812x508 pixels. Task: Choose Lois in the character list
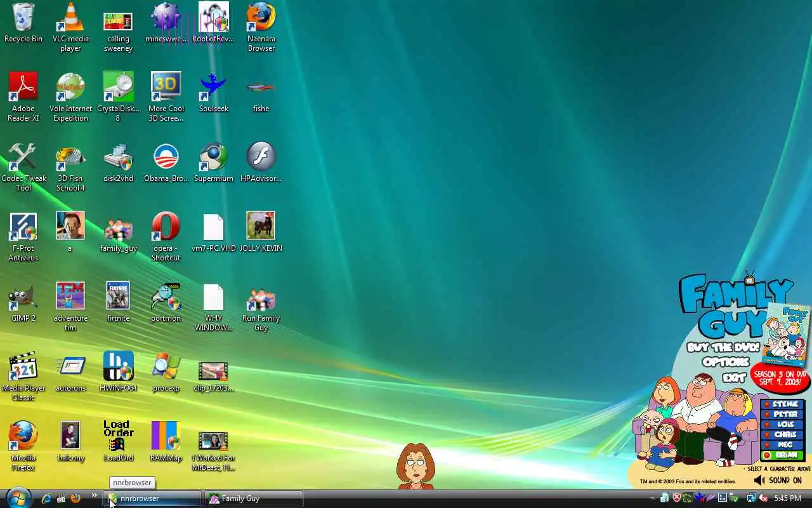pyautogui.click(x=783, y=424)
